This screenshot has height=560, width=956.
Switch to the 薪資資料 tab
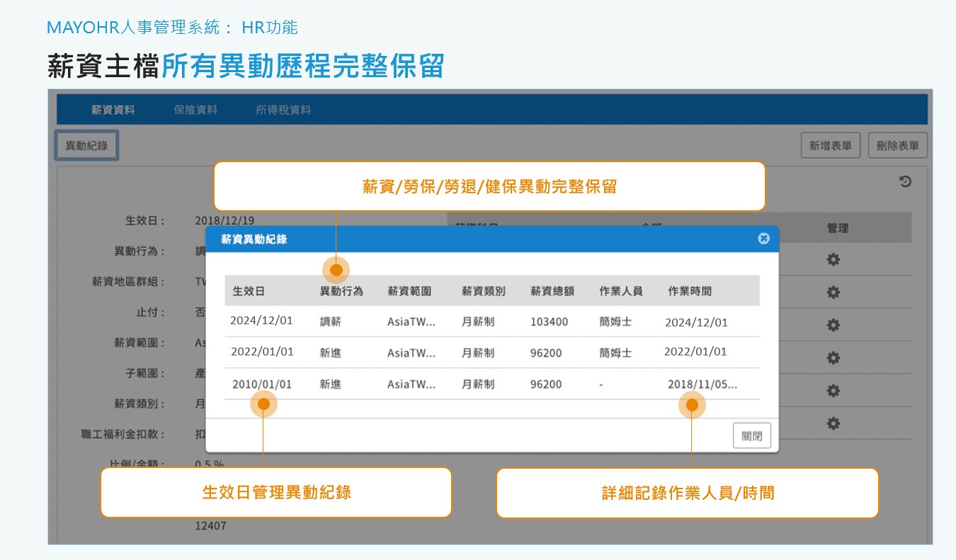click(x=113, y=110)
